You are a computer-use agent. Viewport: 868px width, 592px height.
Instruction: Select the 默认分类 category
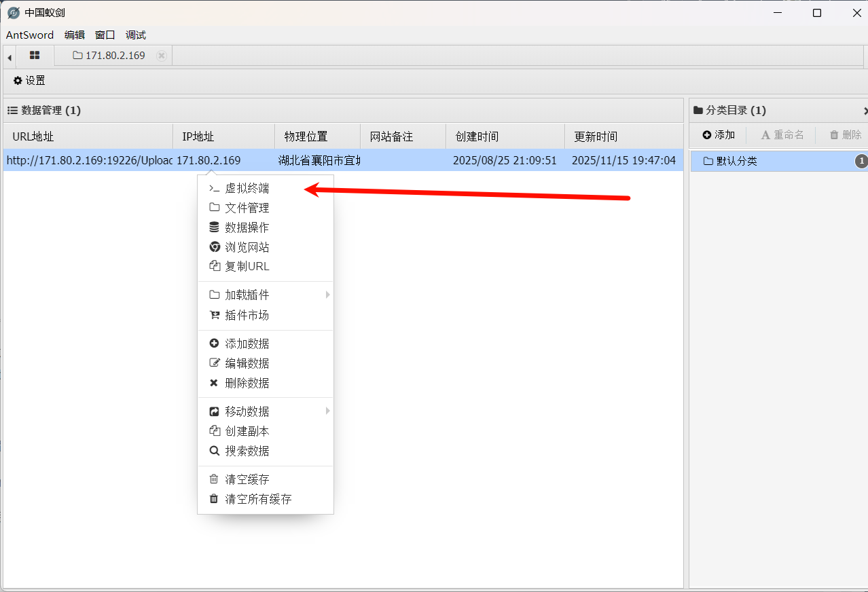pyautogui.click(x=779, y=161)
